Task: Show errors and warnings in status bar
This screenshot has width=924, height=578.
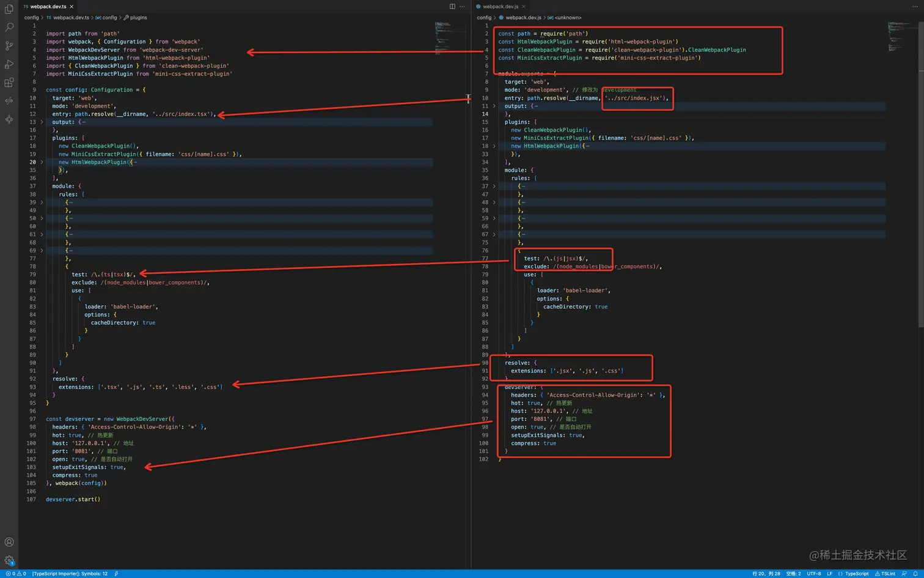Action: pyautogui.click(x=16, y=574)
